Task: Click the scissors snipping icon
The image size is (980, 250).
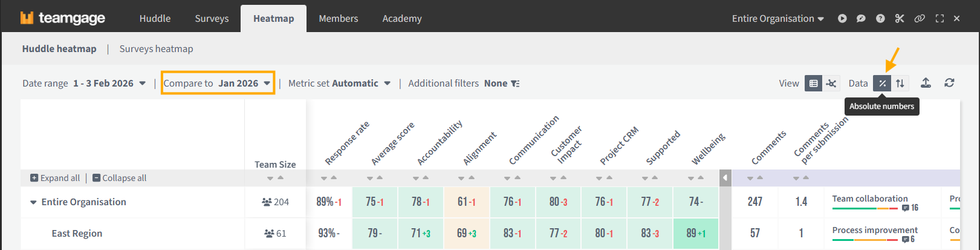Action: point(900,19)
